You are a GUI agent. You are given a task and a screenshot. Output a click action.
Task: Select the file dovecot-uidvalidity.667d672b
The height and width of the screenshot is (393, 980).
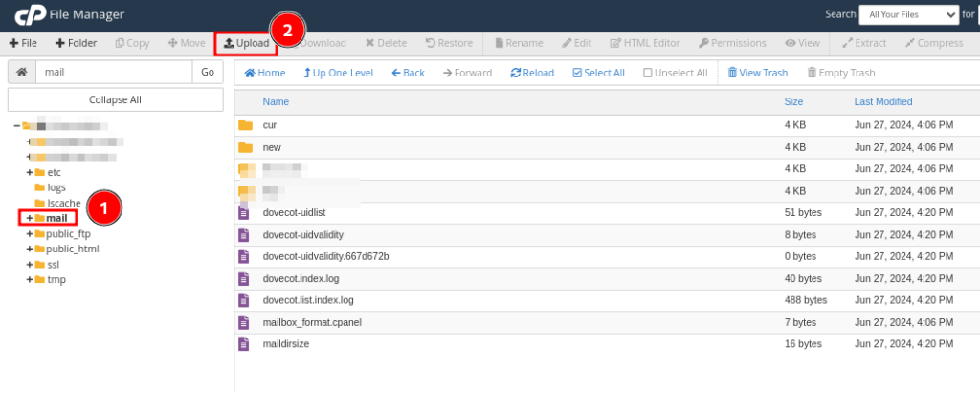point(325,256)
